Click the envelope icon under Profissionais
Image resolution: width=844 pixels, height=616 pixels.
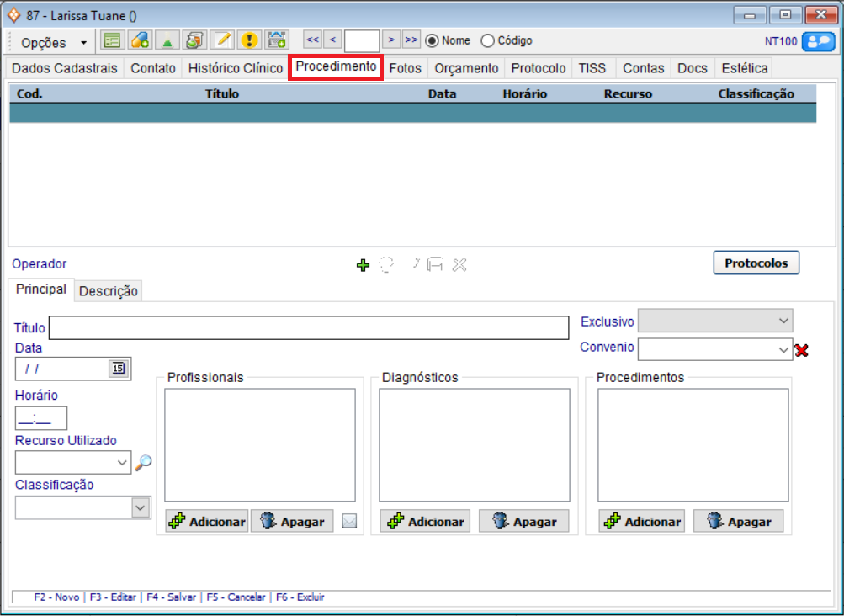[x=349, y=522]
